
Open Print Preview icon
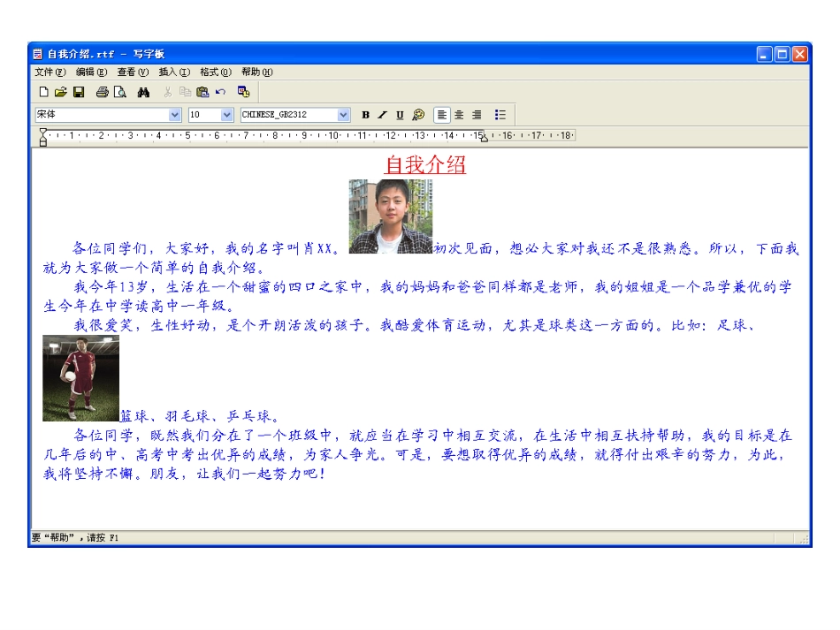click(x=120, y=92)
